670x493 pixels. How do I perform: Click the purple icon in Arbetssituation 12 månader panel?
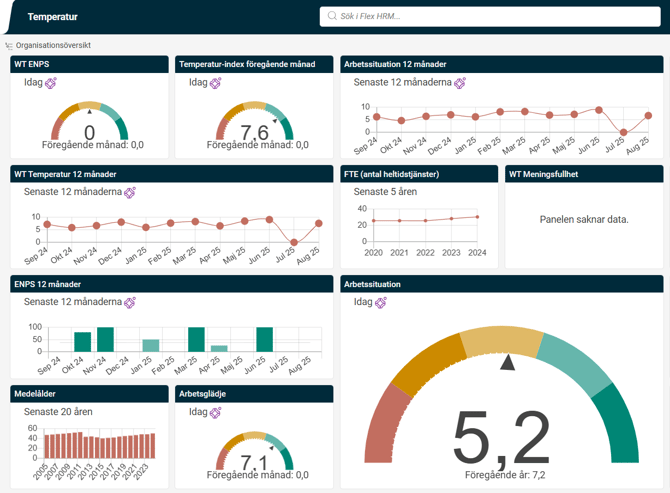tap(460, 83)
